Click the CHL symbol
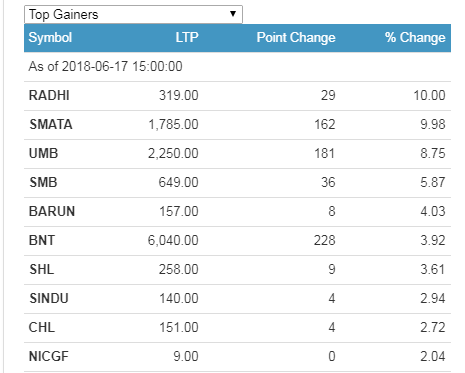Image resolution: width=465 pixels, height=373 pixels. click(x=42, y=328)
